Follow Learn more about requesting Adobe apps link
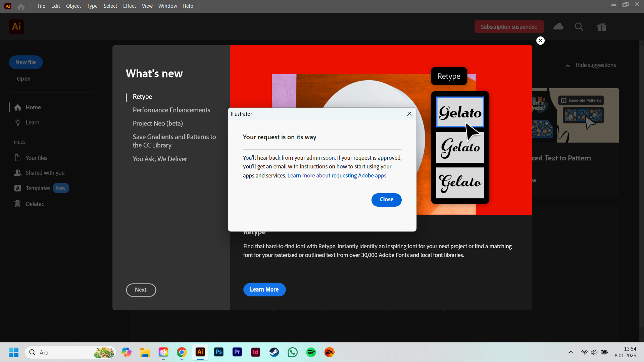Viewport: 644px width, 362px height. pyautogui.click(x=337, y=175)
